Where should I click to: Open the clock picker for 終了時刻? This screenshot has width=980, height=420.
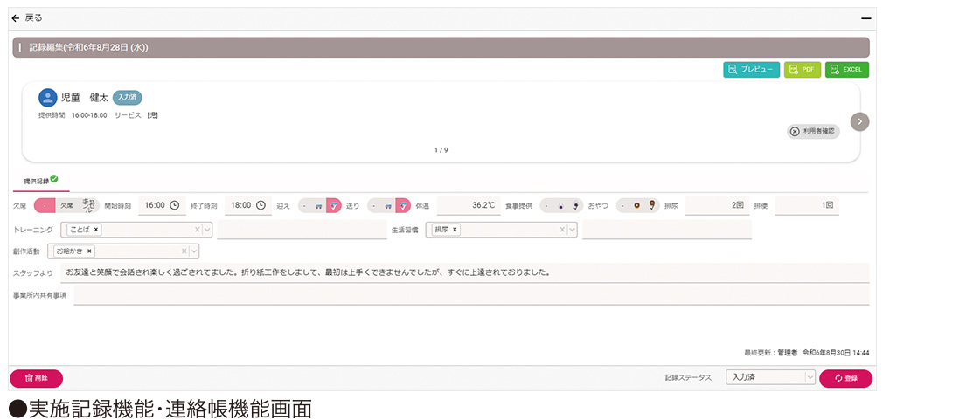click(x=261, y=205)
